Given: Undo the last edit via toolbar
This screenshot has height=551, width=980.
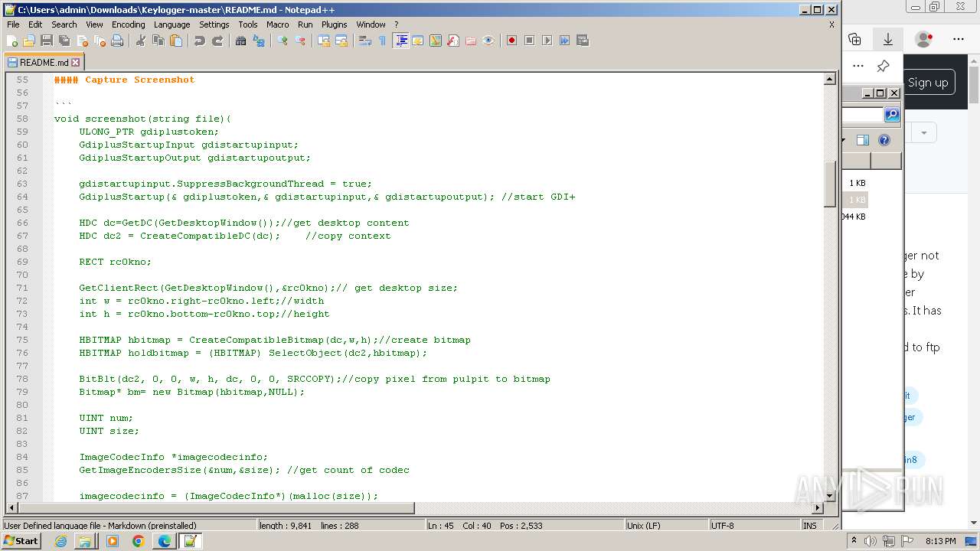Looking at the screenshot, I should pos(200,41).
